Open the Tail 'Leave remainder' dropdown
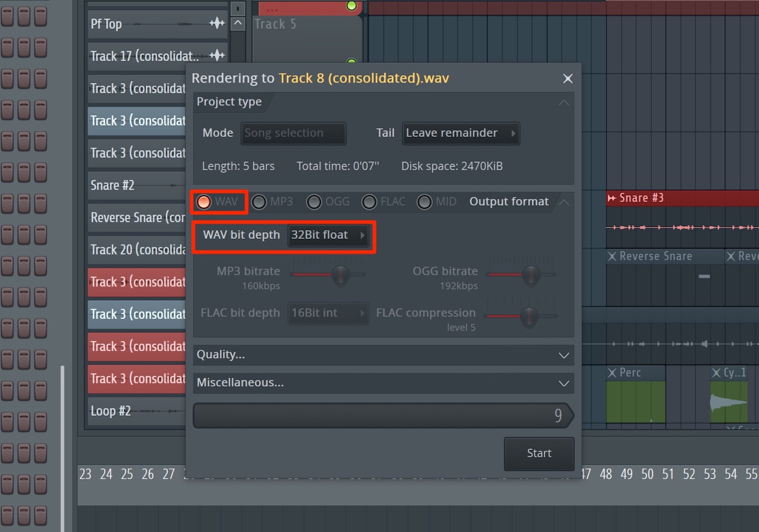Viewport: 759px width, 532px height. pos(461,133)
